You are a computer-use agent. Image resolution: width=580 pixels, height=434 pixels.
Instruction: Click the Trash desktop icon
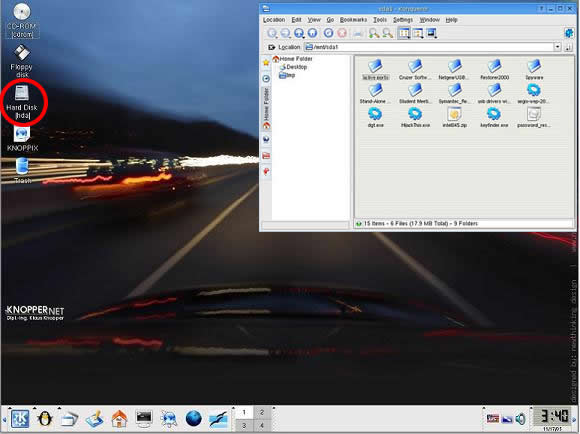(x=23, y=170)
